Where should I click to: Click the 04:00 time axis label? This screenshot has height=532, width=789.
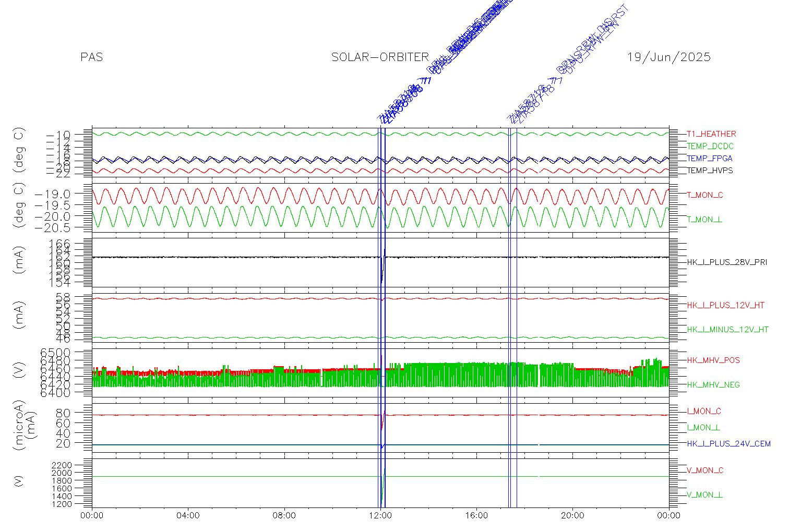tap(188, 516)
